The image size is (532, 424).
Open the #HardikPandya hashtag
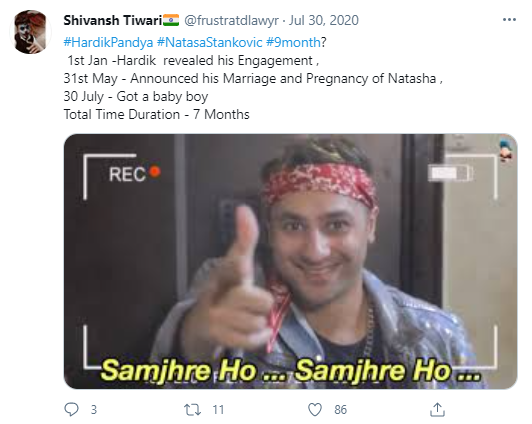click(108, 42)
